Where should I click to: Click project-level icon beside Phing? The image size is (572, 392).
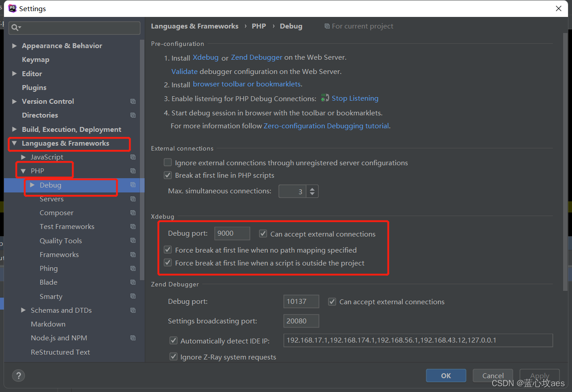pyautogui.click(x=133, y=269)
